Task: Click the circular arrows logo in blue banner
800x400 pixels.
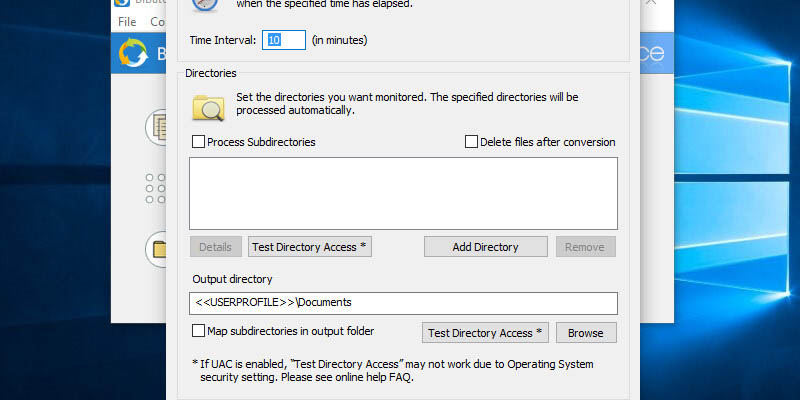Action: 133,53
